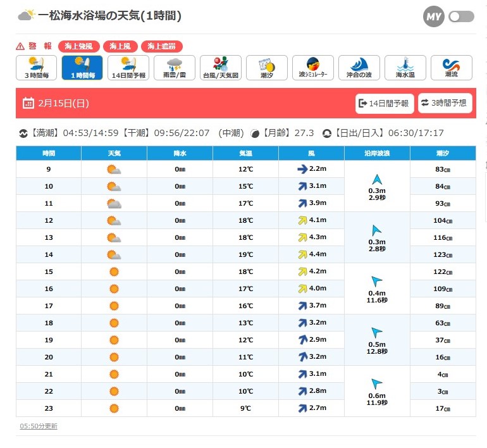Image resolution: width=487 pixels, height=448 pixels.
Task: Switch to 3時間予想 forecast button
Action: pos(445,103)
